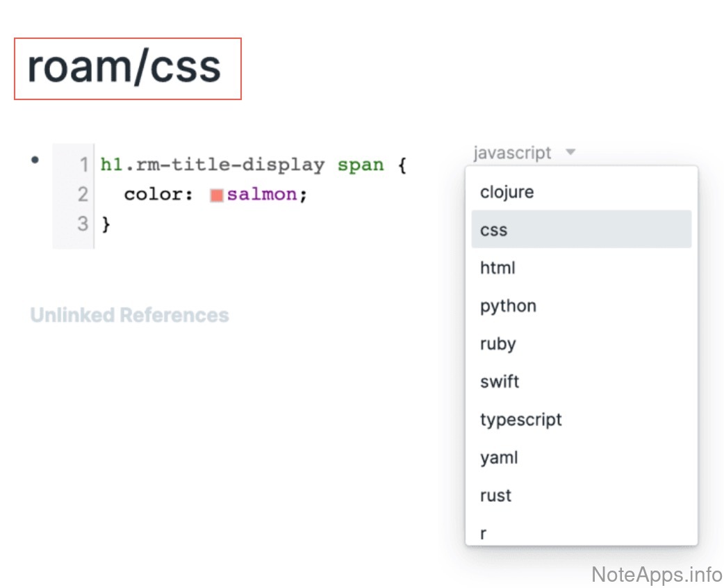The image size is (724, 588).
Task: Choose ruby from the language list
Action: 497,344
